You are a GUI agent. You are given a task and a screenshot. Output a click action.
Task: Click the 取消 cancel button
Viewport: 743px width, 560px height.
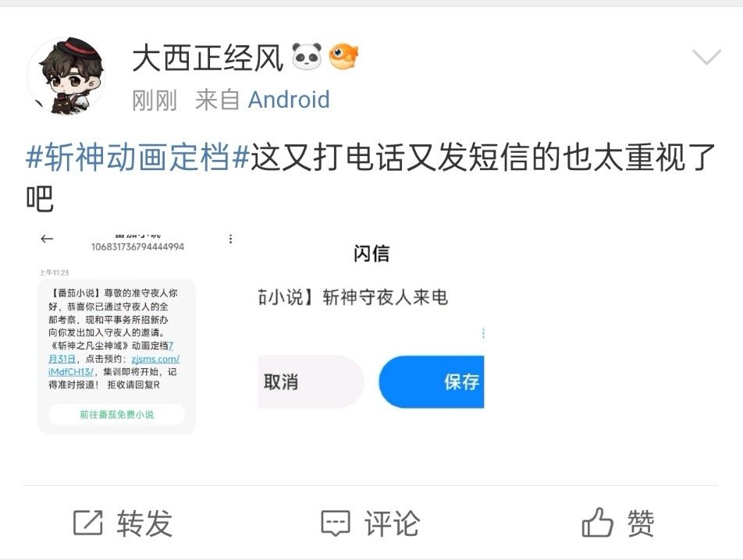tap(311, 381)
